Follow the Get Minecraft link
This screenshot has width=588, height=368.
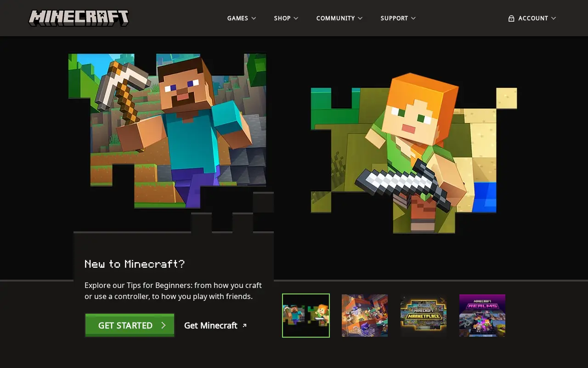[x=211, y=325]
